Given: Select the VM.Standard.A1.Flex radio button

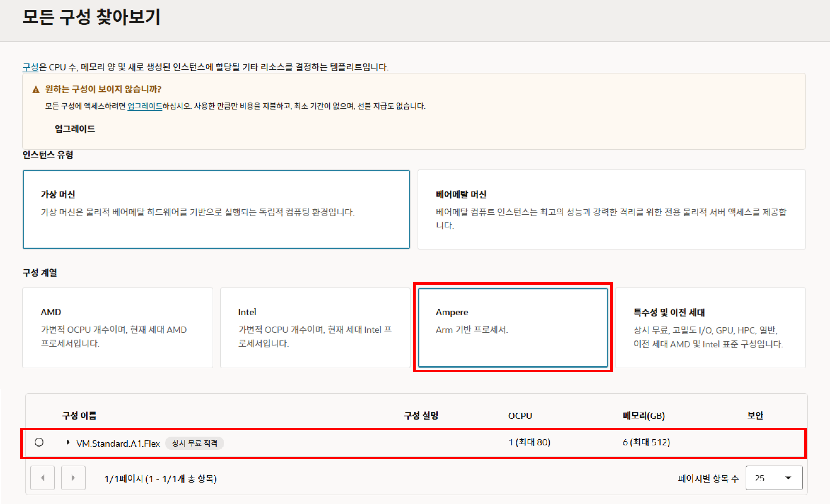Looking at the screenshot, I should click(39, 442).
